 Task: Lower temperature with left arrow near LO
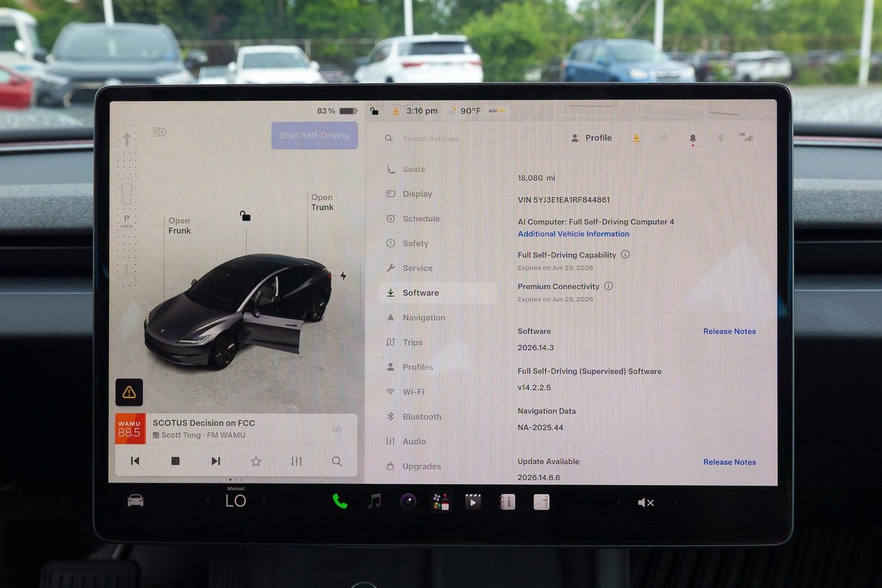208,501
